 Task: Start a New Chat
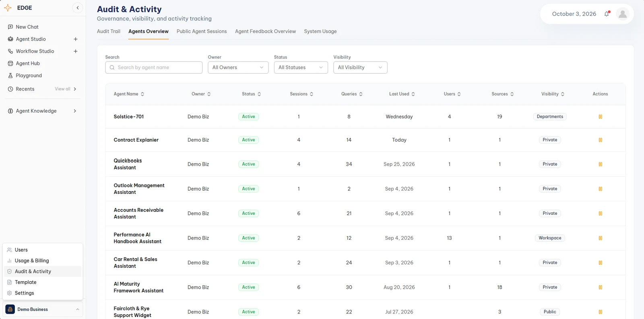27,27
